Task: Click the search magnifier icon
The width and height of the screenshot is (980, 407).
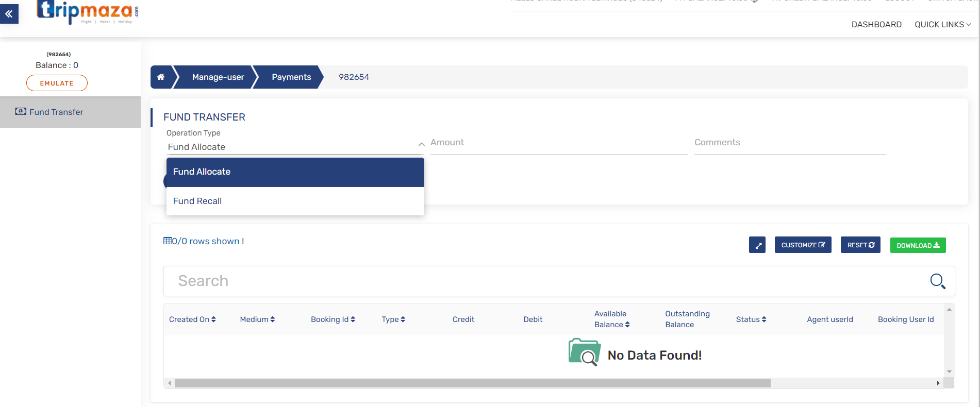Action: 937,281
